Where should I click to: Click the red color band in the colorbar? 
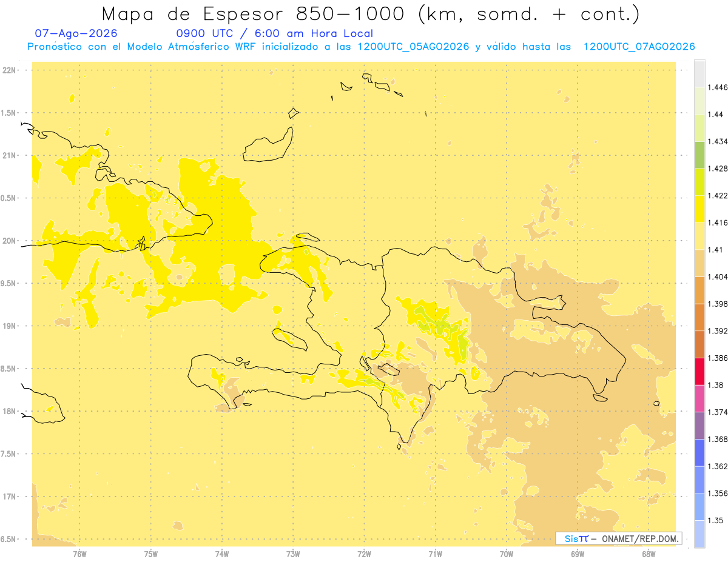click(x=699, y=371)
